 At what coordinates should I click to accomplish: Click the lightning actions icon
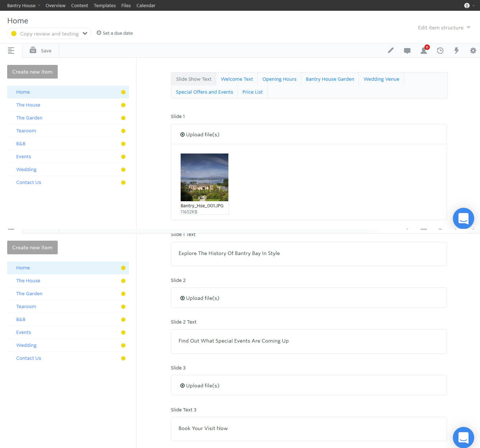pos(456,51)
